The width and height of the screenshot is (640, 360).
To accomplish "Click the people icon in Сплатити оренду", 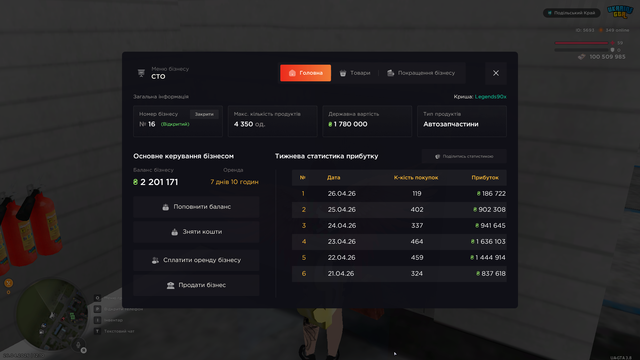I will 155,260.
